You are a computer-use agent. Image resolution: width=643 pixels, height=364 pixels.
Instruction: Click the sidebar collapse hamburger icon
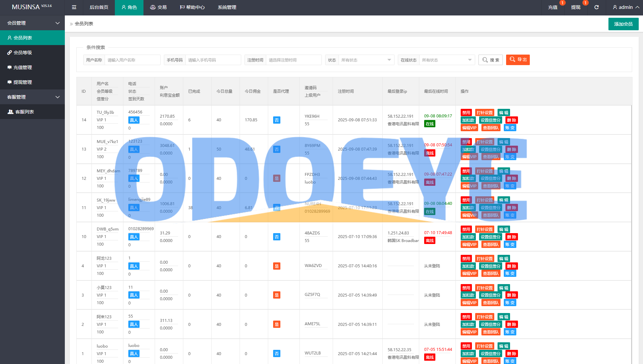74,7
